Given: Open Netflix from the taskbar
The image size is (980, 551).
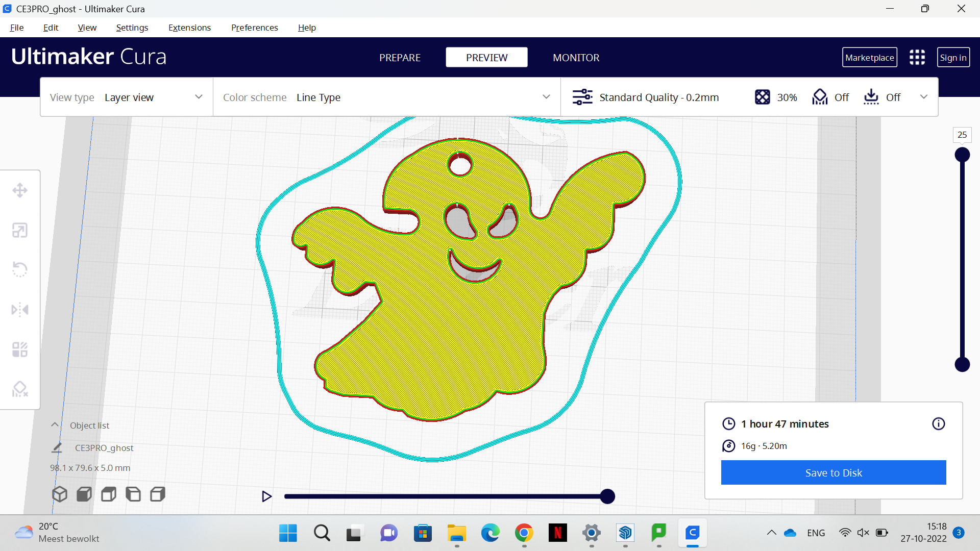Looking at the screenshot, I should pyautogui.click(x=558, y=533).
